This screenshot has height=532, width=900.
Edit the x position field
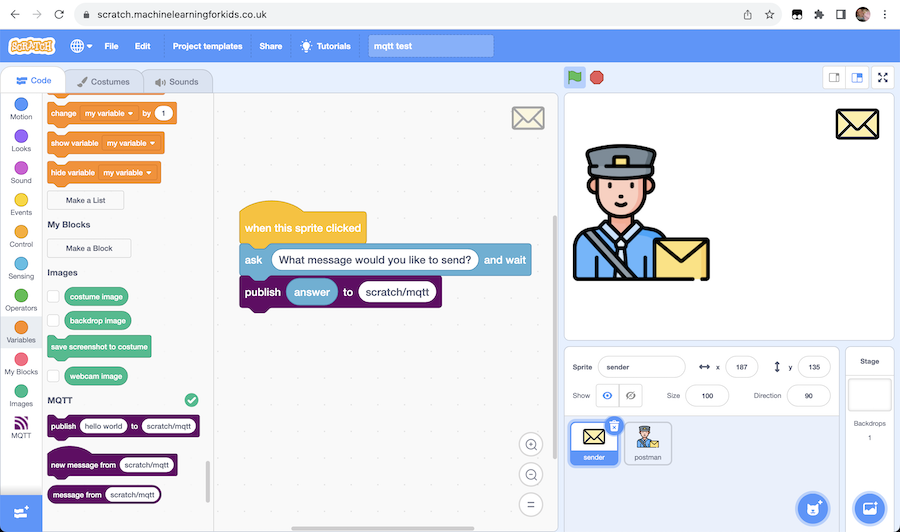coord(742,367)
